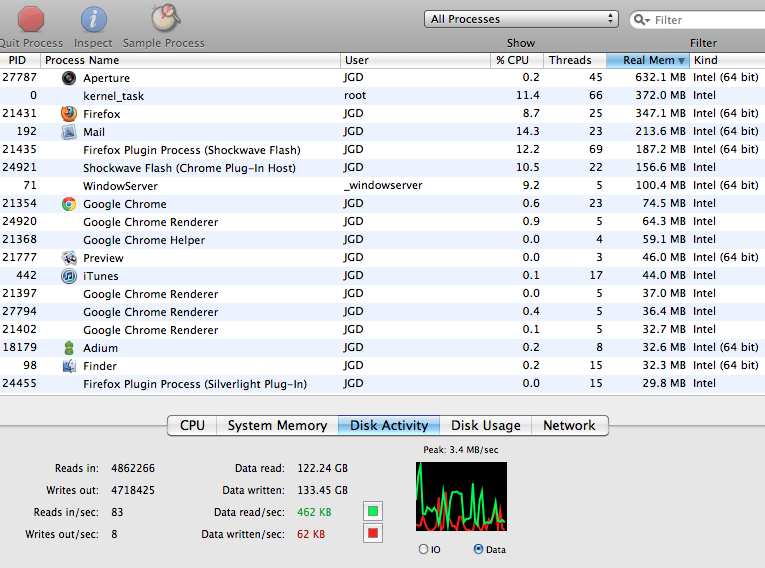Open the Inspect info icon

(x=93, y=20)
